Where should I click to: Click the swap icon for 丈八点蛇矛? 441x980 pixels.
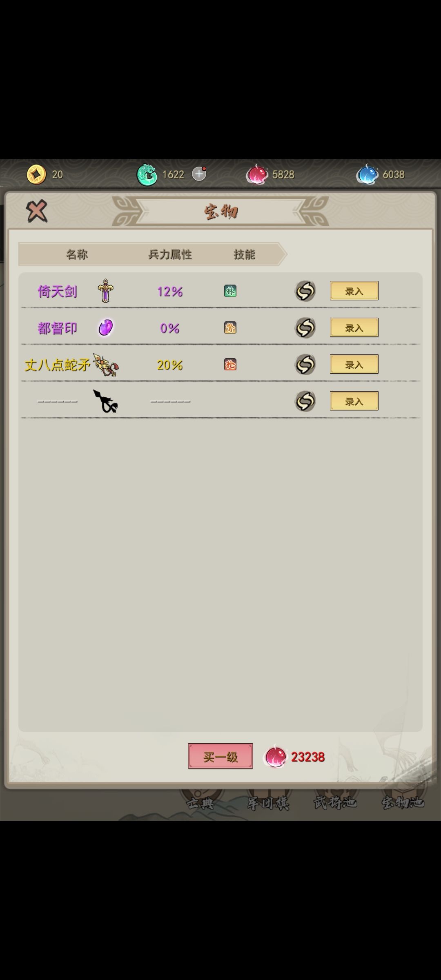tap(305, 365)
